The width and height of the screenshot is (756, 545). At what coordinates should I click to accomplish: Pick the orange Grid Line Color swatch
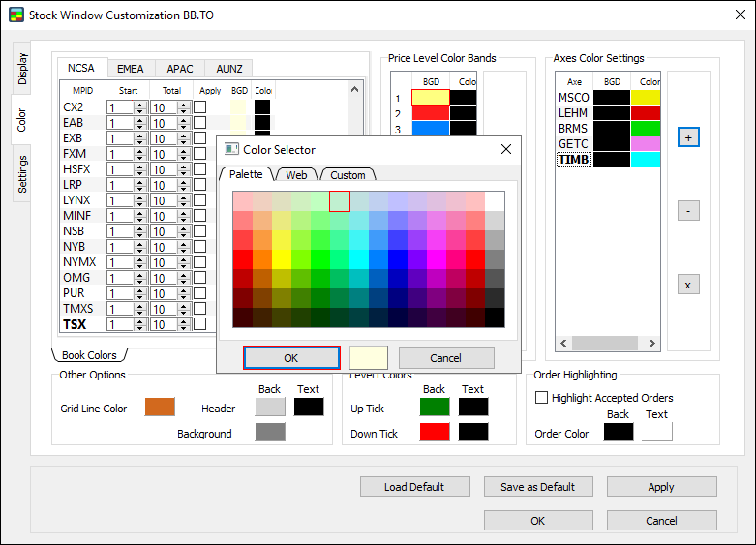point(160,408)
